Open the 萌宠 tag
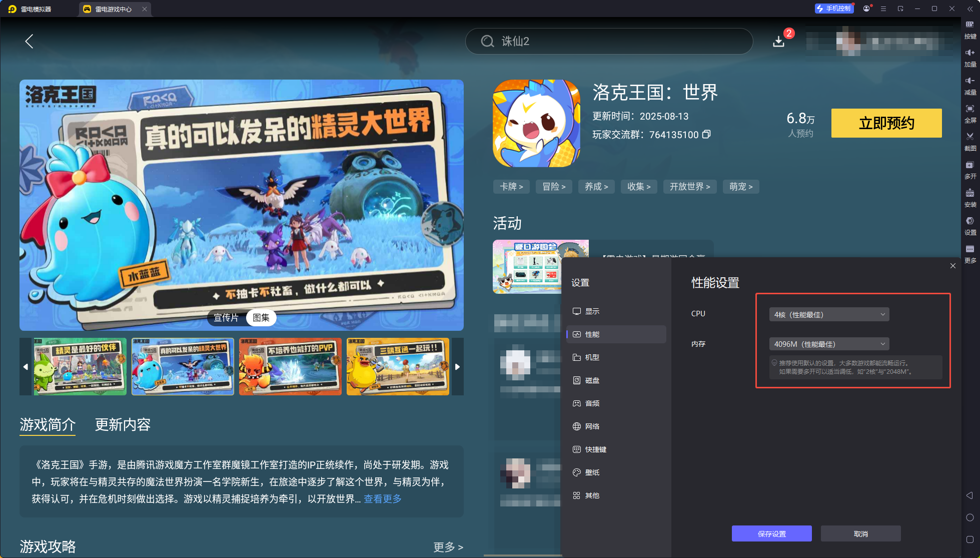Viewport: 980px width, 558px height. 741,187
